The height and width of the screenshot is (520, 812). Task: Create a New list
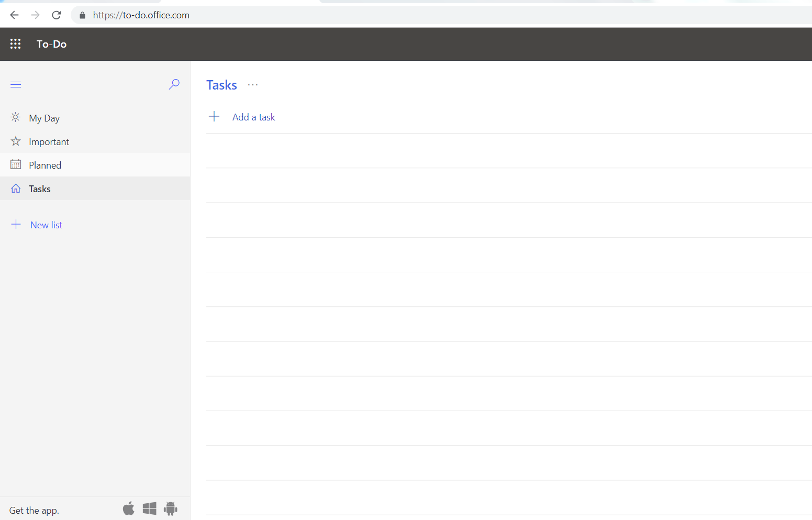click(x=46, y=225)
